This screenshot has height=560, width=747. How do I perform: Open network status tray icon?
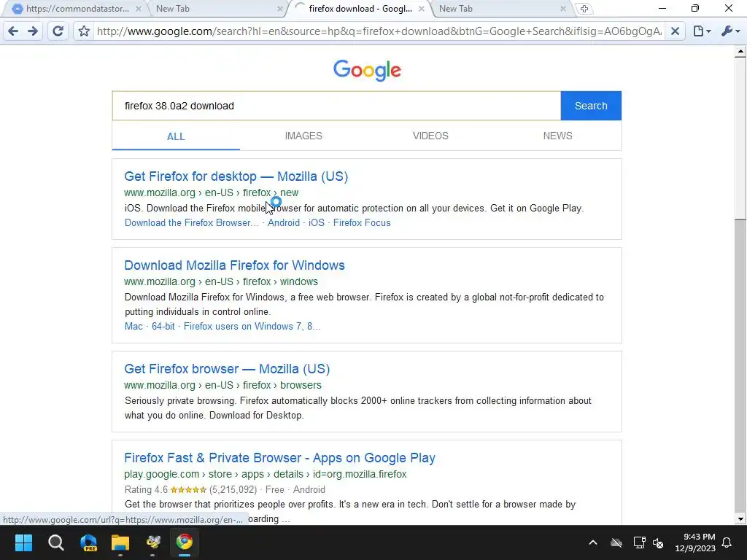pos(639,542)
